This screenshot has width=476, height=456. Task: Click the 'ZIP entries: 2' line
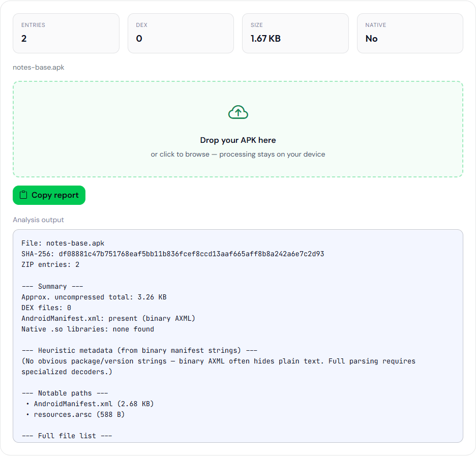point(50,264)
